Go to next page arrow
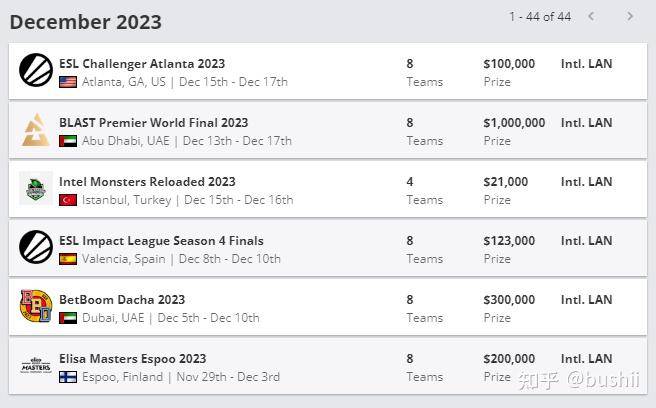This screenshot has width=656, height=408. click(x=630, y=16)
